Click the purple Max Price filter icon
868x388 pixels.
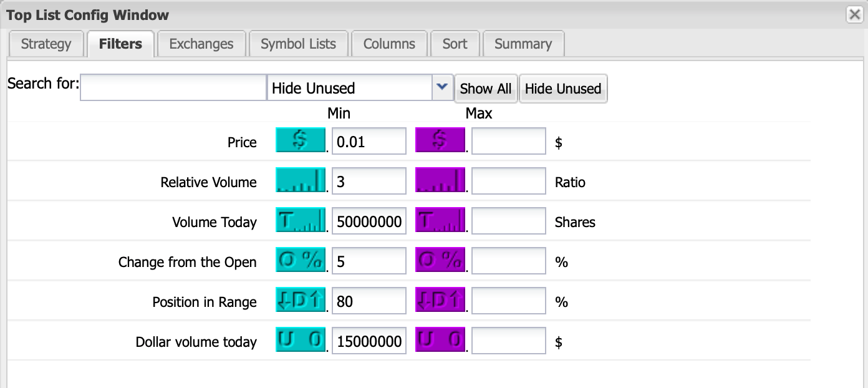point(440,140)
